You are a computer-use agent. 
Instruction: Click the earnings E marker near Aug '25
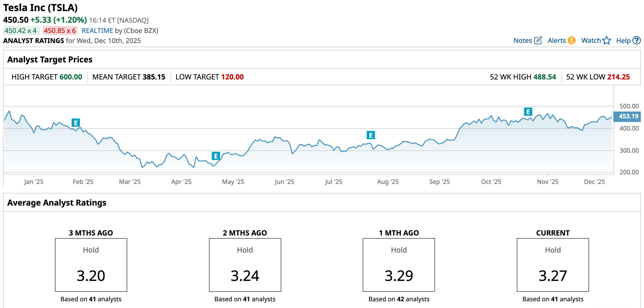tap(371, 135)
